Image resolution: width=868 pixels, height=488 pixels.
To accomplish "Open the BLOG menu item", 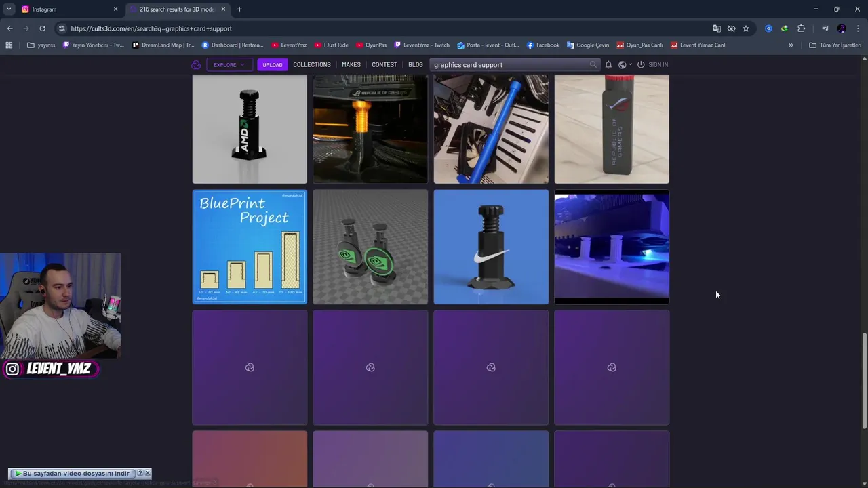I will 416,65.
